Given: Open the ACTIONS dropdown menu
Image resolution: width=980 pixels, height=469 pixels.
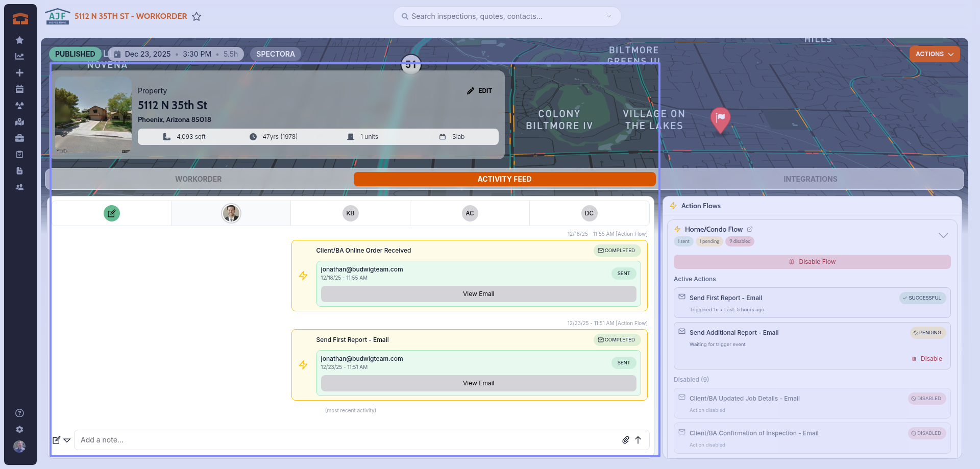Looking at the screenshot, I should pyautogui.click(x=934, y=54).
